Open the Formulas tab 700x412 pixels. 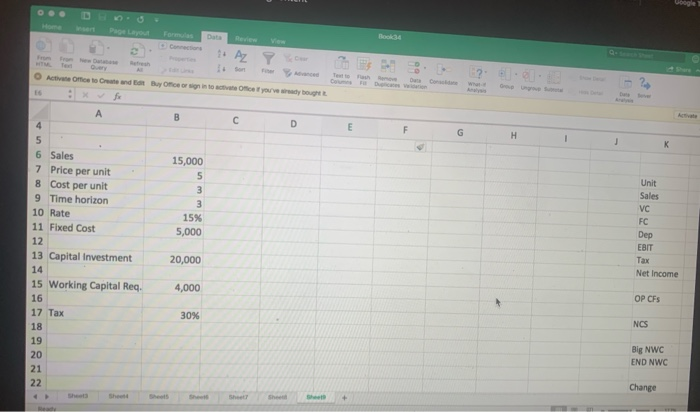point(178,34)
